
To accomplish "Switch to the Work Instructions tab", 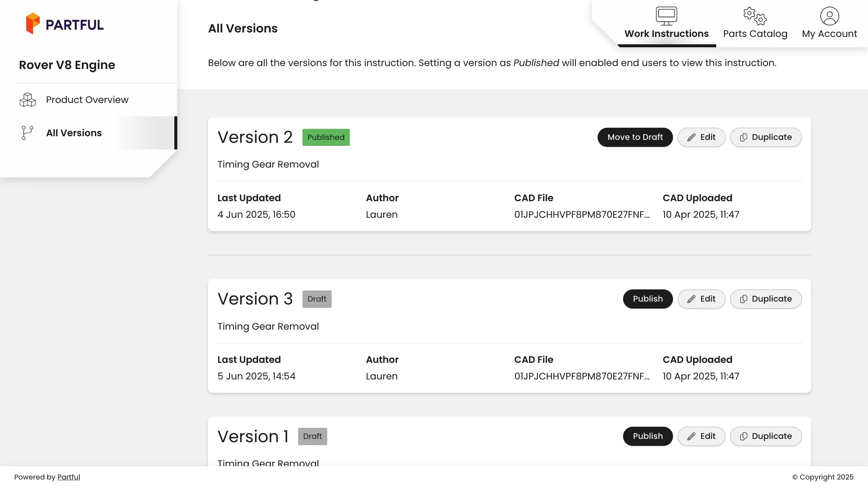I will pos(666,34).
